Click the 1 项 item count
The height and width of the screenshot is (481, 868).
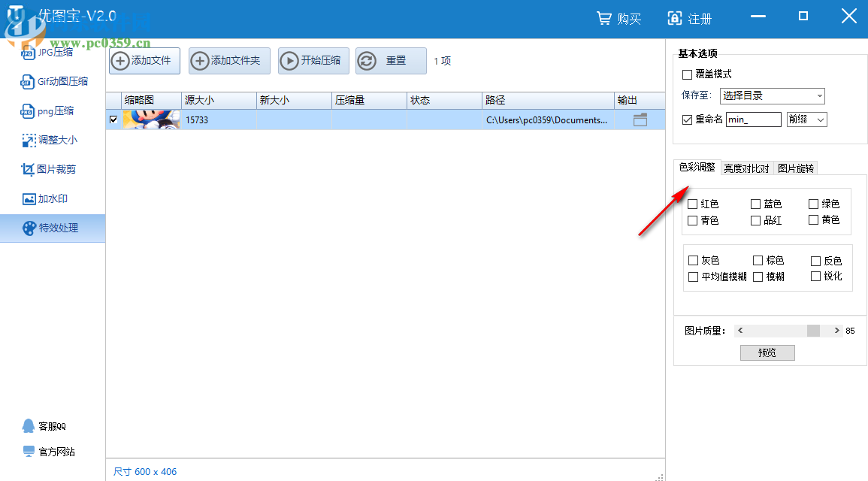442,61
